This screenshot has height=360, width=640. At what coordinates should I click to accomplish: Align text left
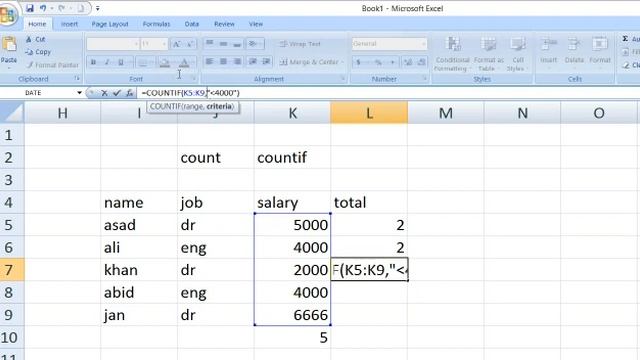point(209,61)
